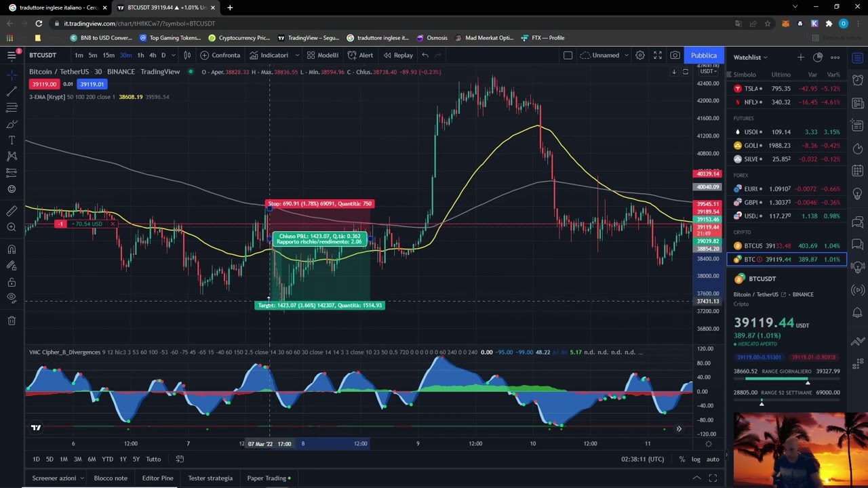
Task: Start bar Replay mode
Action: point(398,55)
